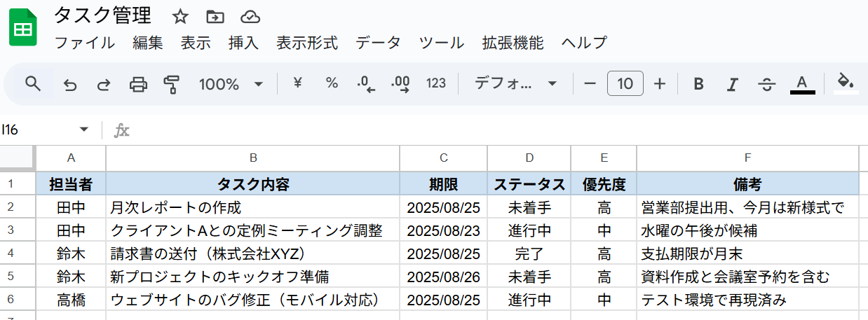
Task: Open the name box dropdown arrow
Action: (84, 130)
